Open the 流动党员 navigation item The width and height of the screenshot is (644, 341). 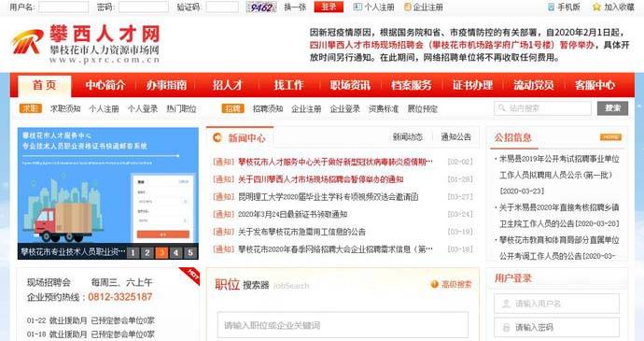[x=534, y=85]
